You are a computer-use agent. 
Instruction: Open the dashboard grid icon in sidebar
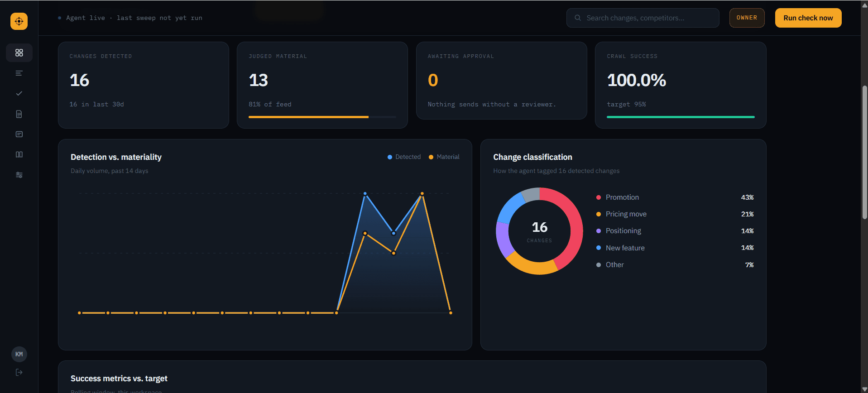19,53
